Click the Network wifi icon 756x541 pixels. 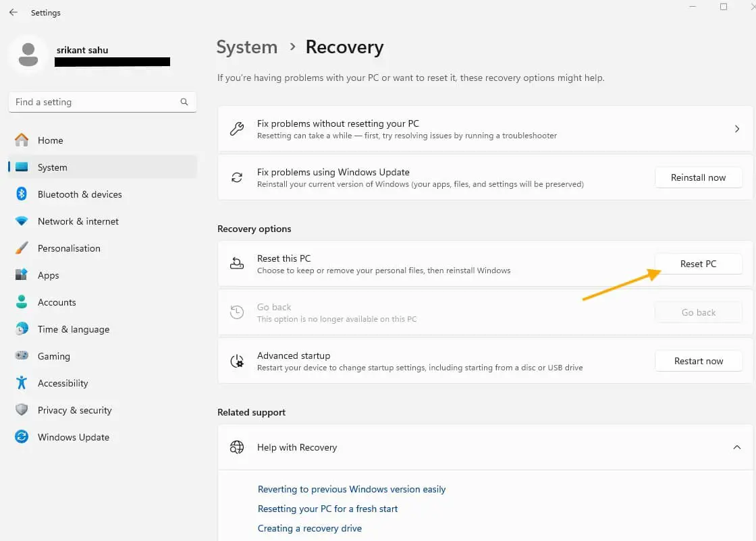coord(22,221)
